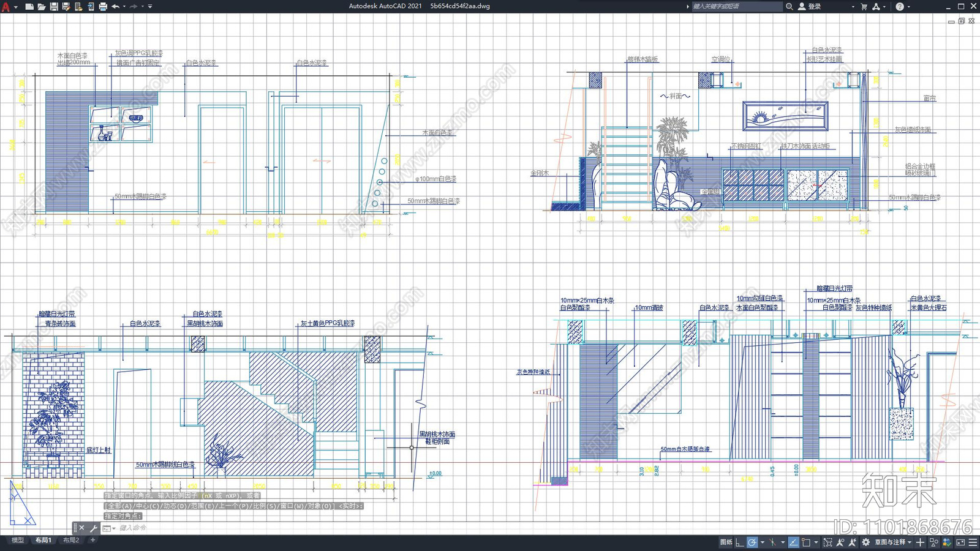
Task: Add a new layout with plus tab
Action: 93,540
